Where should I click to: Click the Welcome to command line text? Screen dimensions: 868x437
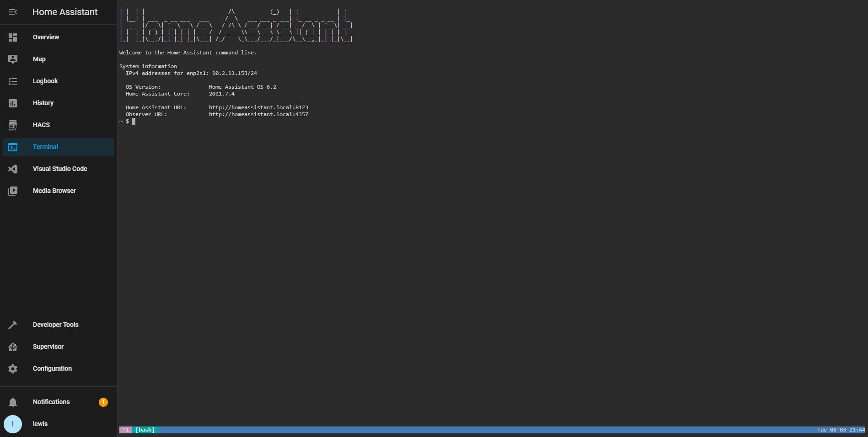pyautogui.click(x=188, y=53)
